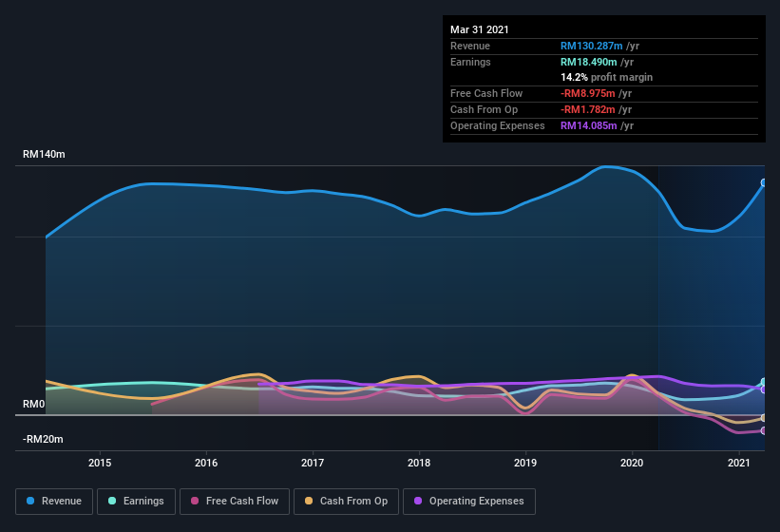Click the 2017 x-axis label
Image resolution: width=780 pixels, height=532 pixels.
click(313, 463)
